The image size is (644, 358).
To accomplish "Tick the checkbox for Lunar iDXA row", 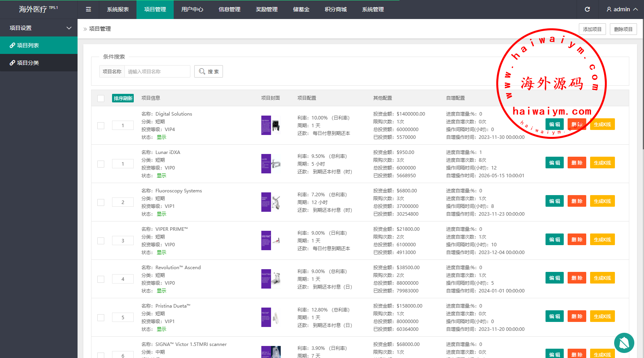I will pyautogui.click(x=101, y=164).
